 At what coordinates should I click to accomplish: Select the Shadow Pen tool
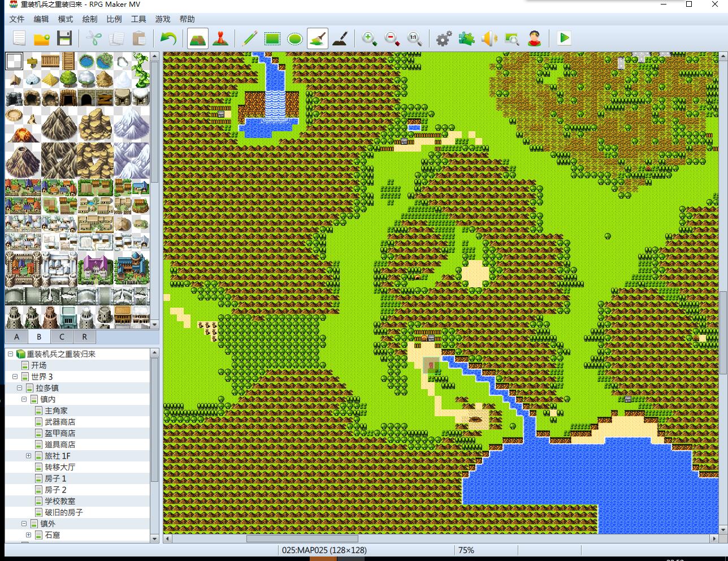(340, 38)
